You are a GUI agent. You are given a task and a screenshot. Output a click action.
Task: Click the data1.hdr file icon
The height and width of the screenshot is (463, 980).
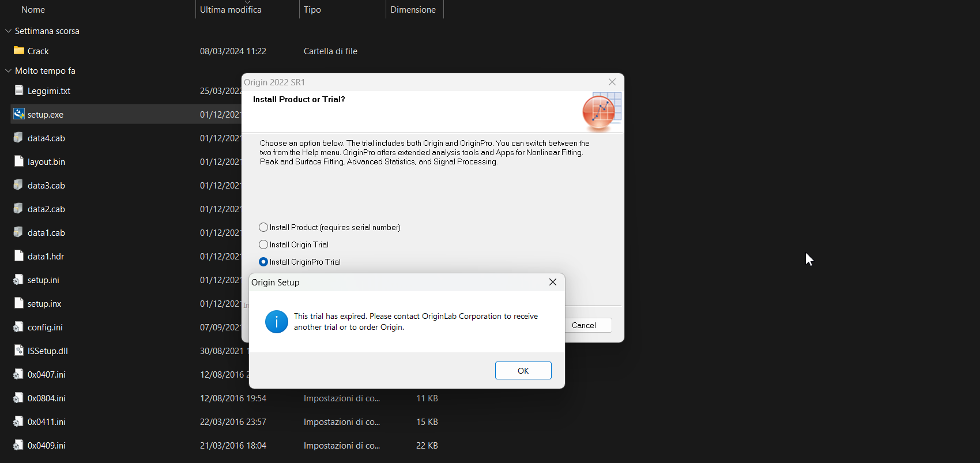pos(19,256)
